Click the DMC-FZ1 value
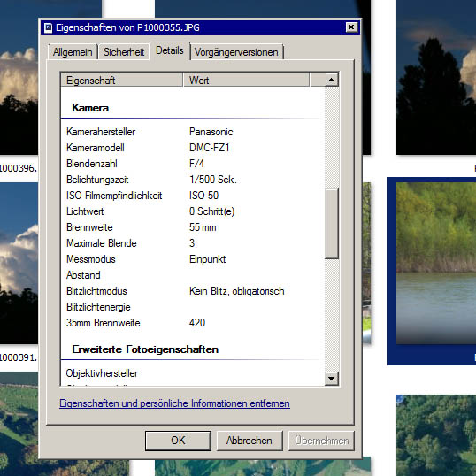Image resolution: width=476 pixels, height=476 pixels. [209, 148]
